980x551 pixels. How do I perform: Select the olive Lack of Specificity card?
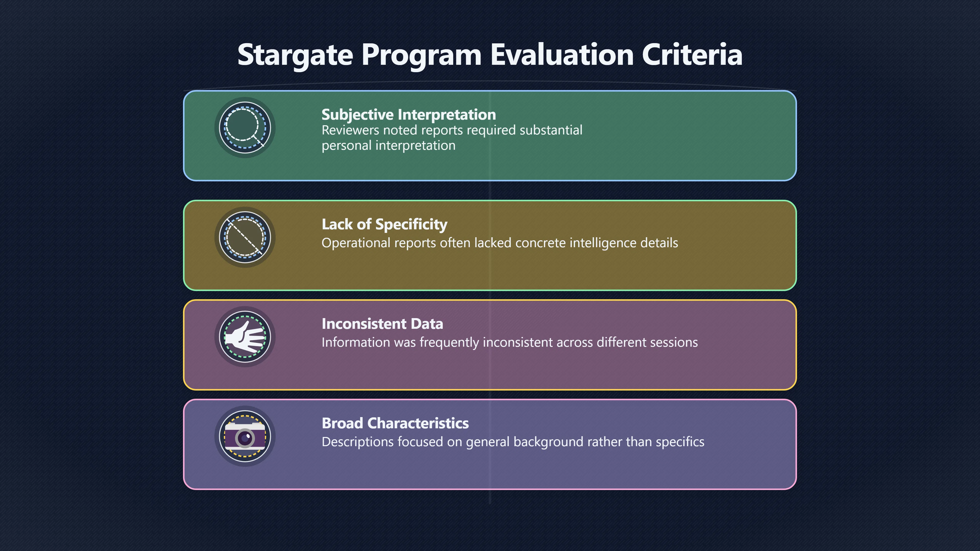point(490,245)
